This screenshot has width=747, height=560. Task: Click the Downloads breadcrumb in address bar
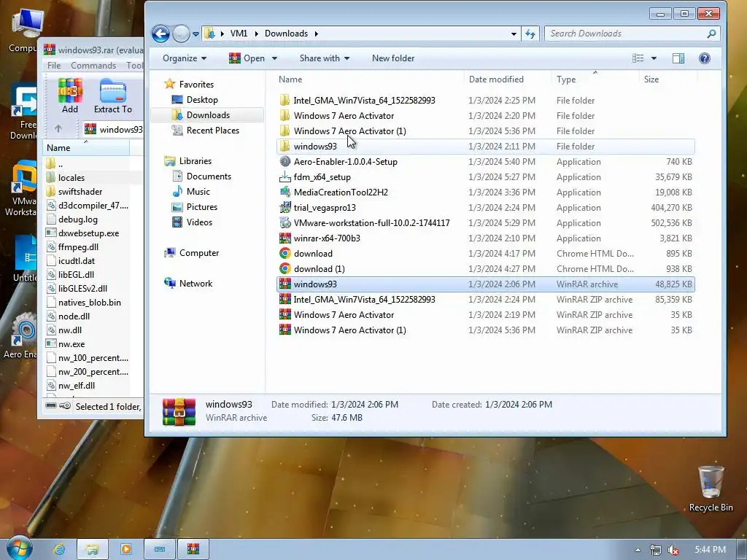pyautogui.click(x=286, y=34)
